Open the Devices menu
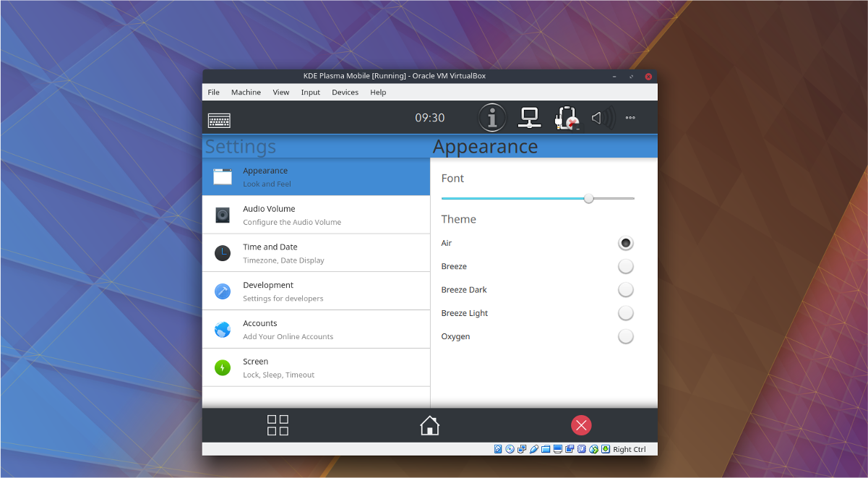Screen dimensions: 868x478 click(345, 93)
